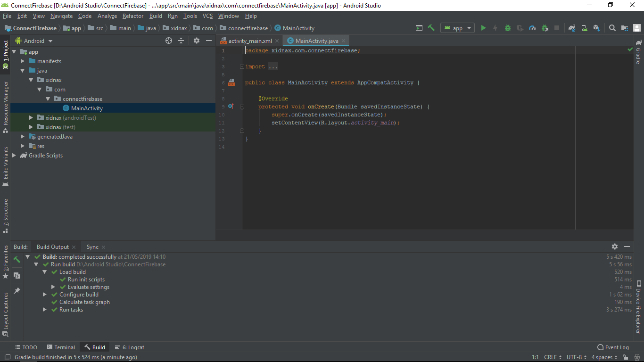This screenshot has height=362, width=644.
Task: Click the Search Everywhere magnifier
Action: coord(612,28)
